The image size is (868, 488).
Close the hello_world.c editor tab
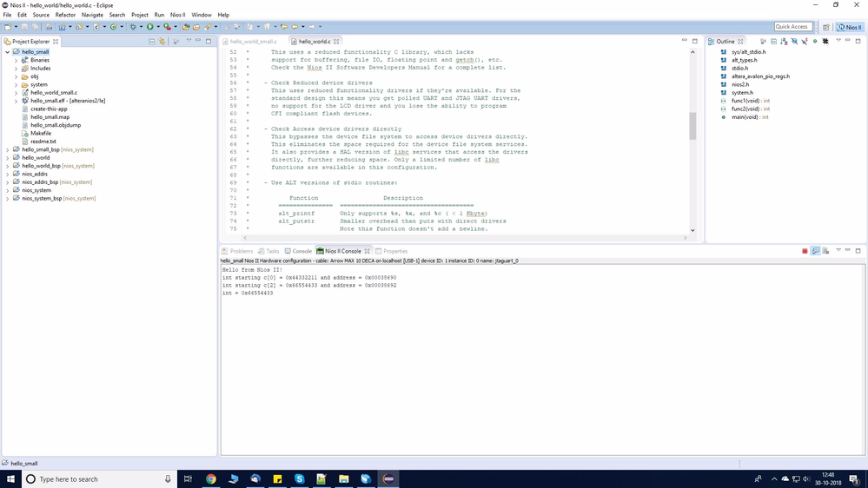(336, 42)
